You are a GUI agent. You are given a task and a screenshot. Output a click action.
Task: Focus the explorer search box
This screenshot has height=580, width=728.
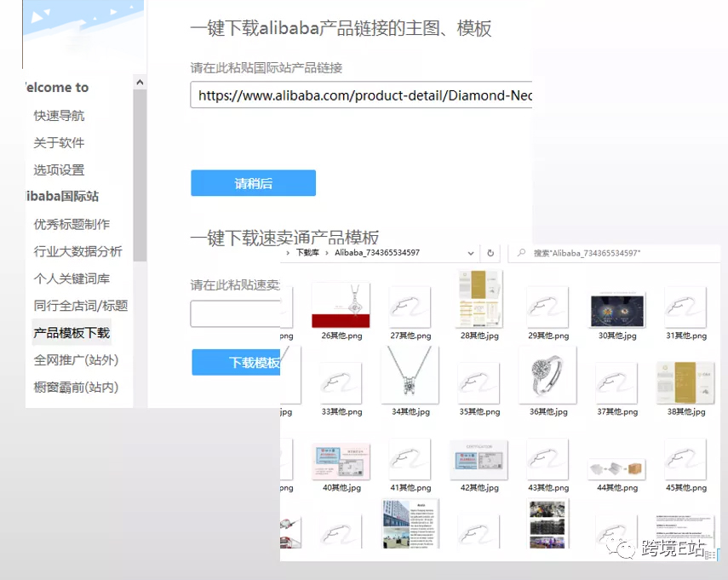(613, 253)
